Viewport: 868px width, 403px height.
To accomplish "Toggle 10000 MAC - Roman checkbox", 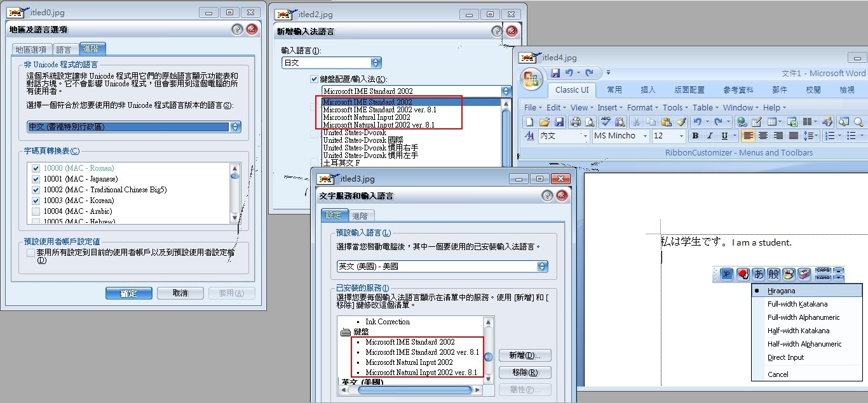I will coord(36,168).
